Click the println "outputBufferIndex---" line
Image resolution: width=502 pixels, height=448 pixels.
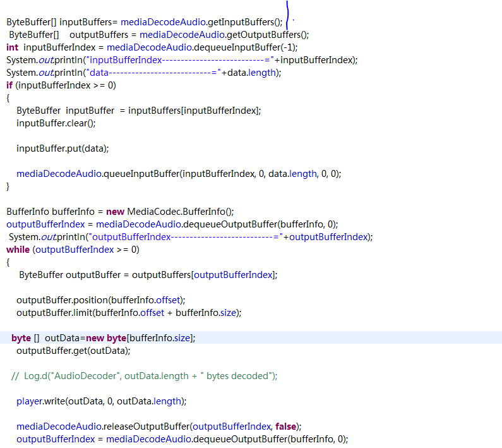pos(191,237)
